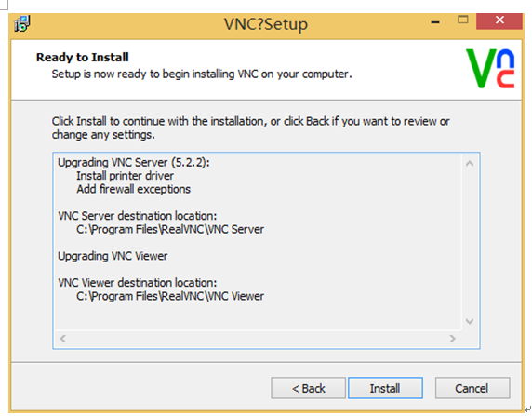Click the 'Add firewall exceptions' line
The height and width of the screenshot is (416, 532).
[133, 189]
